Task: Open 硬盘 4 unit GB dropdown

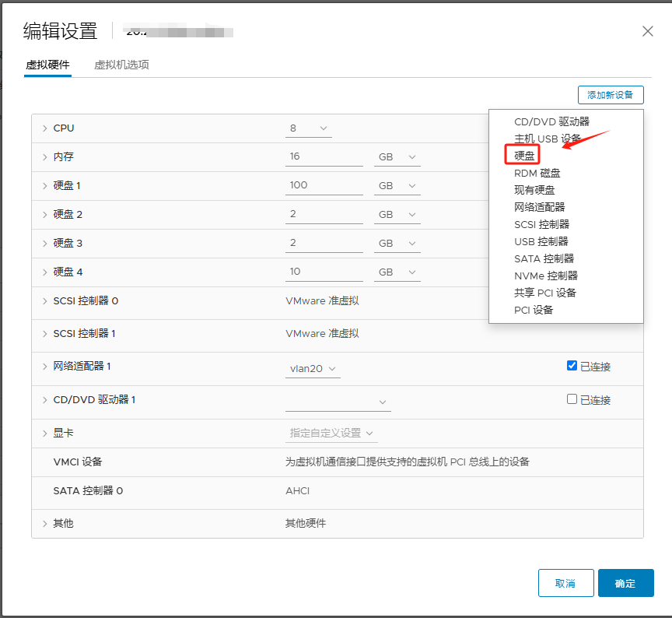Action: pos(397,272)
